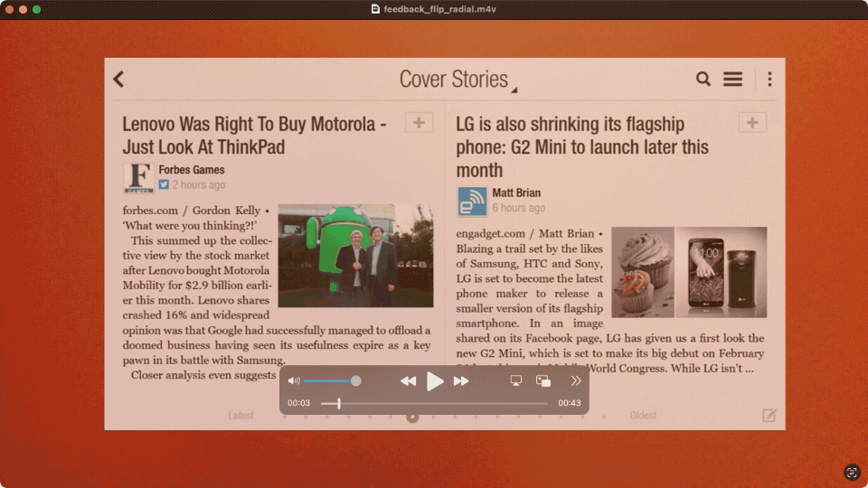
Task: Click the Twitter icon beside 2 hours ago
Action: pos(164,184)
